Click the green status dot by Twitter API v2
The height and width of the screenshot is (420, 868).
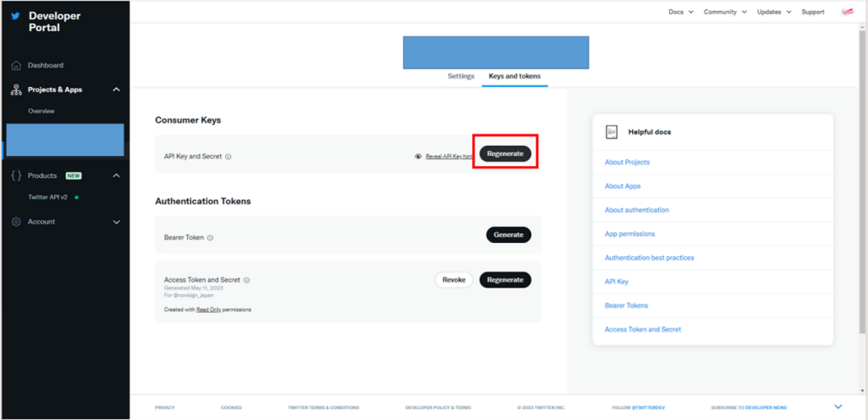(77, 197)
